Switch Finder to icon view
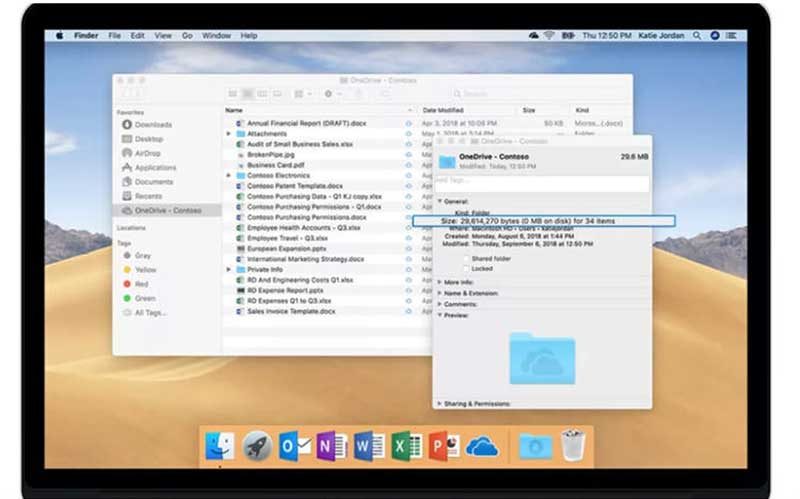 [x=233, y=94]
